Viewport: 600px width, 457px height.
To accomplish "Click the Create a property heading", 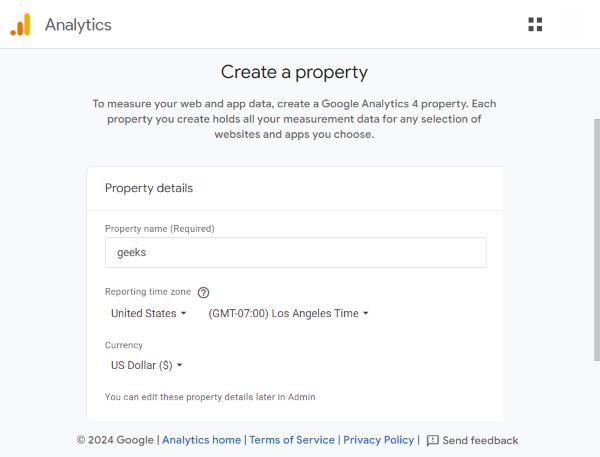I will [294, 72].
